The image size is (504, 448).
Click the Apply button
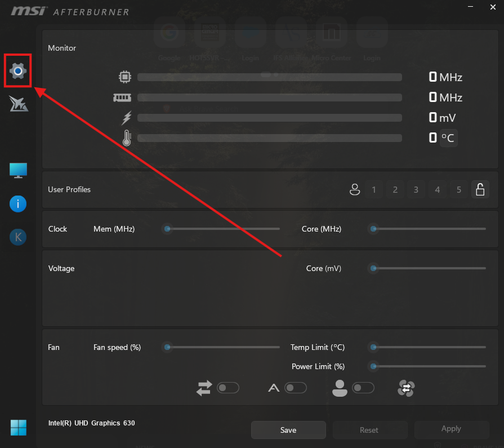(451, 429)
